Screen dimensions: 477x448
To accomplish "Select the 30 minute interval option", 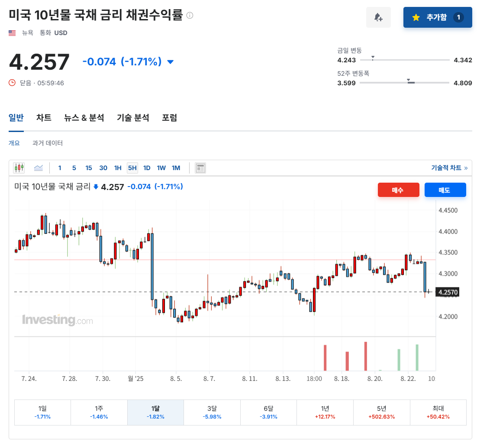I will point(103,168).
